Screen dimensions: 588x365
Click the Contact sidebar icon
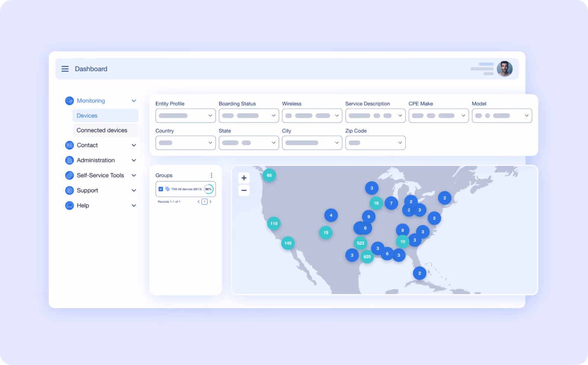(x=70, y=145)
